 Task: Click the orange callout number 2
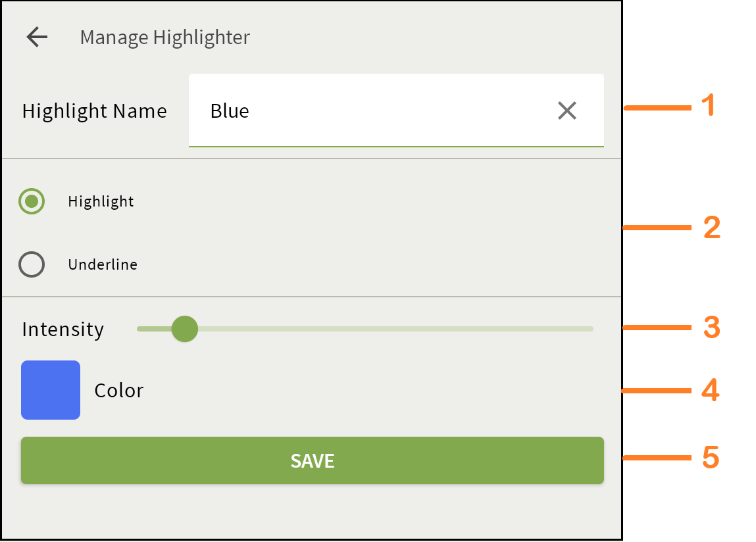point(712,228)
